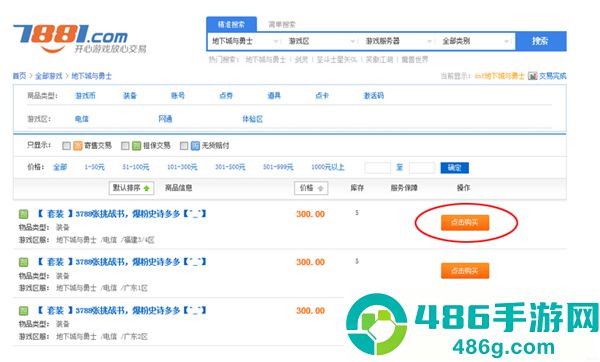Click green badge icon on 广东1区 listing
This screenshot has height=362, width=600.
(23, 263)
